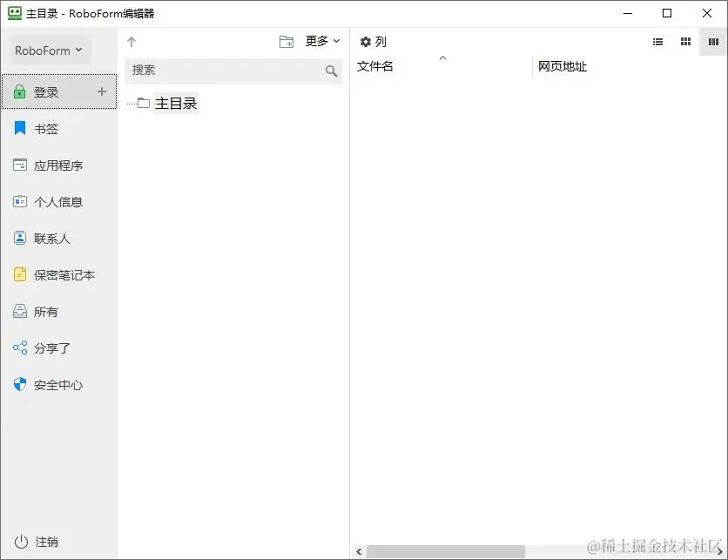This screenshot has height=560, width=728.
Task: Switch to grid tiles view icon
Action: 685,42
